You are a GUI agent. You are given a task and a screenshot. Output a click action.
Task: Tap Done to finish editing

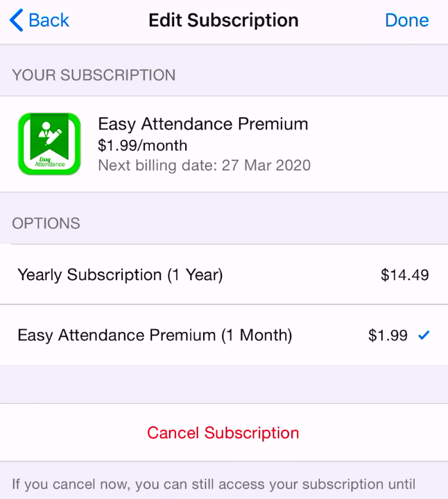pos(407,20)
